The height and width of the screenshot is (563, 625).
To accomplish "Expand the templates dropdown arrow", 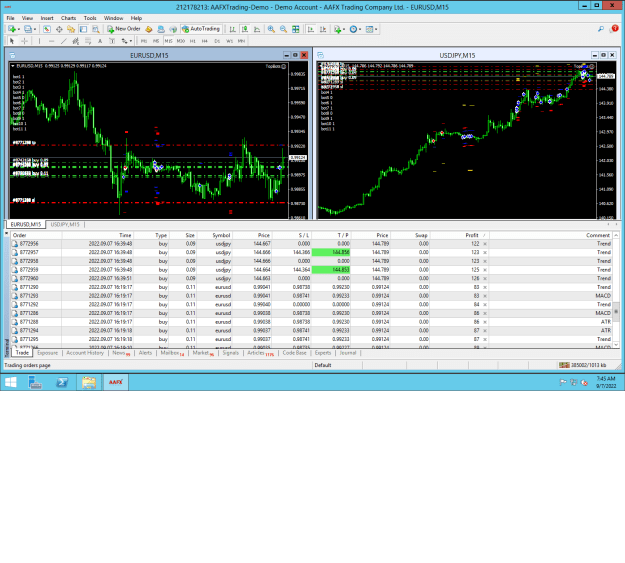I will (x=376, y=30).
